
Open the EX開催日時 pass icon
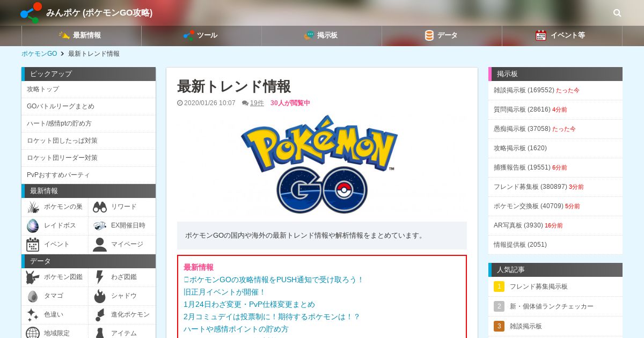tap(100, 226)
